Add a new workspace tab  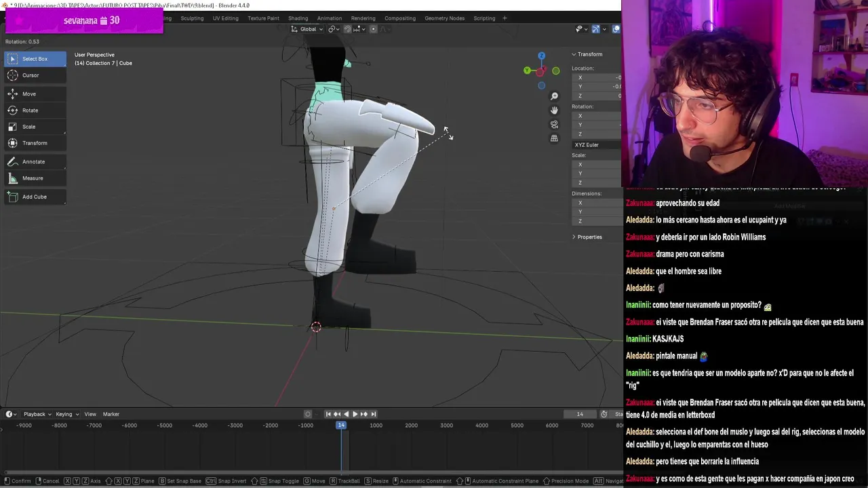505,18
